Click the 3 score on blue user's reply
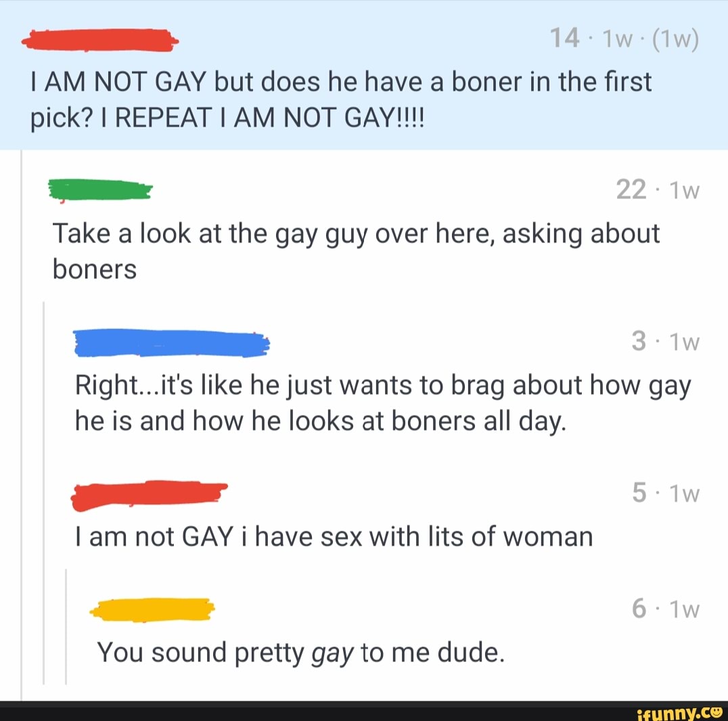This screenshot has width=728, height=721. [639, 341]
